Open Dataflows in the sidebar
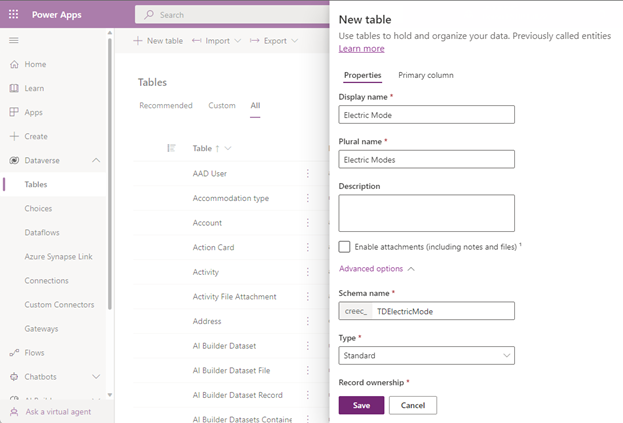623x423 pixels. pyautogui.click(x=42, y=232)
